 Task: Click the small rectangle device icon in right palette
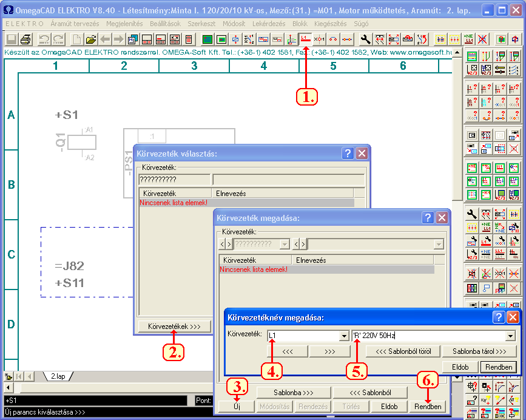pyautogui.click(x=471, y=135)
